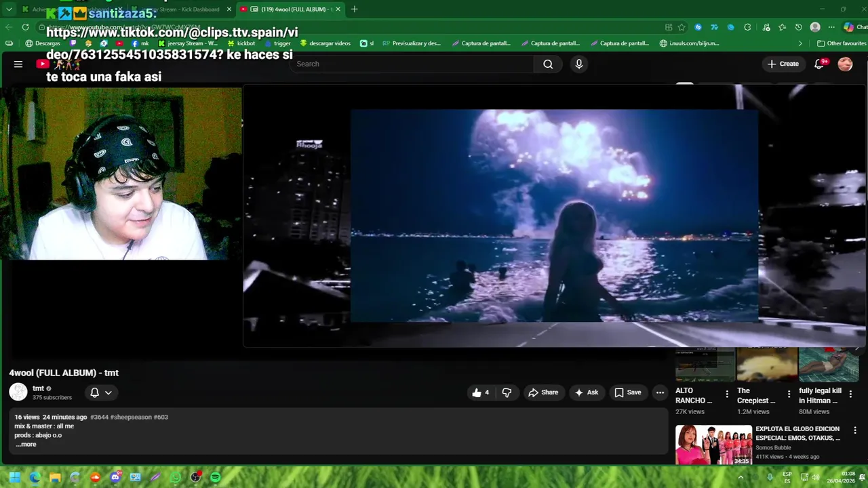Open browser profile icon in toolbar
868x488 pixels.
pyautogui.click(x=815, y=27)
